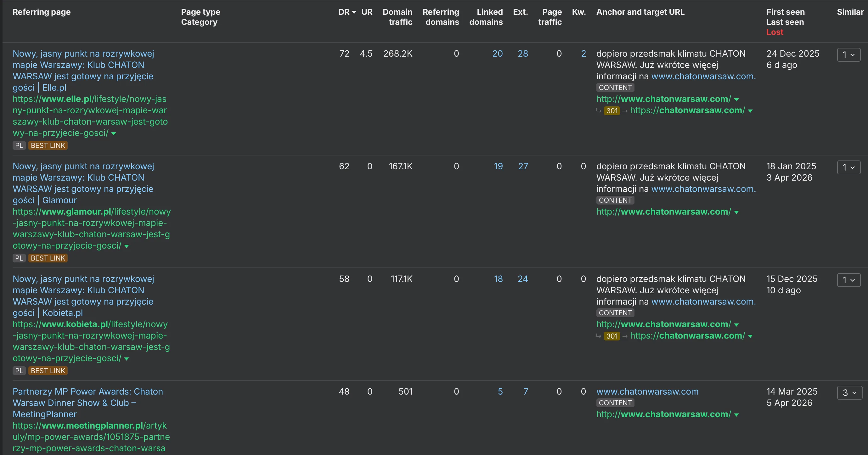Click the UR column header
868x455 pixels.
coord(367,12)
